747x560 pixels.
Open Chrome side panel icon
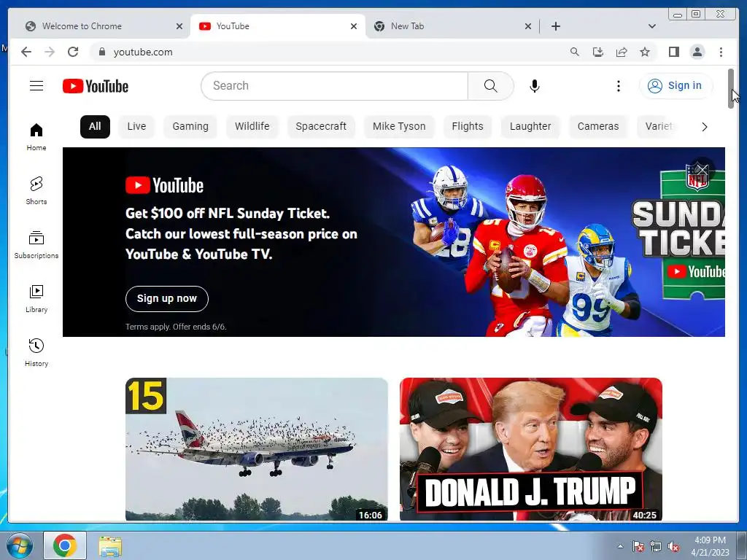tap(673, 52)
